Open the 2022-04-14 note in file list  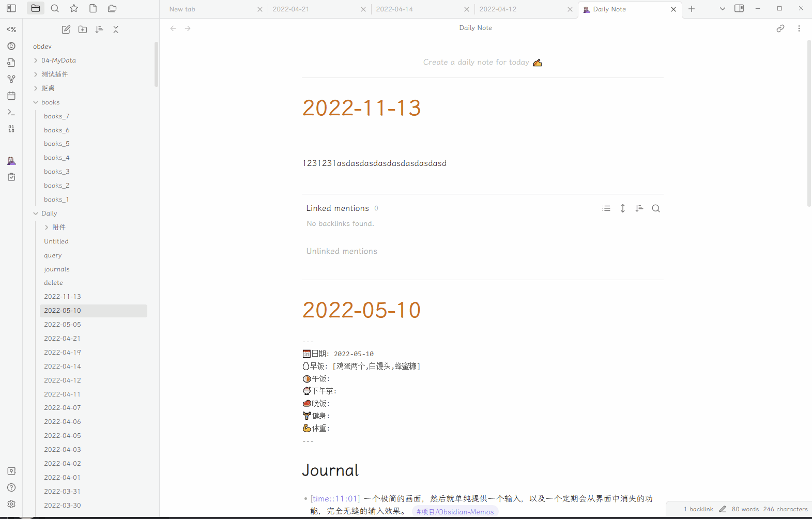[x=63, y=367]
